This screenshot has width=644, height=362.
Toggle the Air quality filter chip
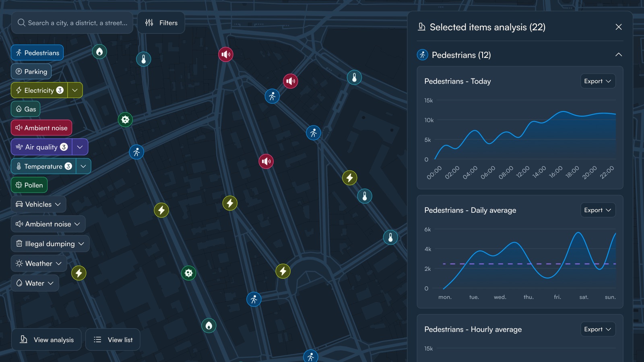(x=41, y=147)
